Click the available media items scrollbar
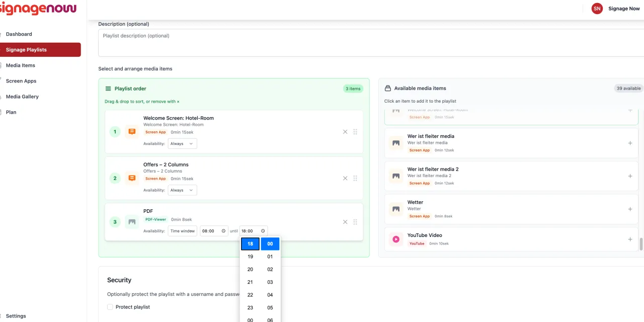644x322 pixels. pos(641,244)
